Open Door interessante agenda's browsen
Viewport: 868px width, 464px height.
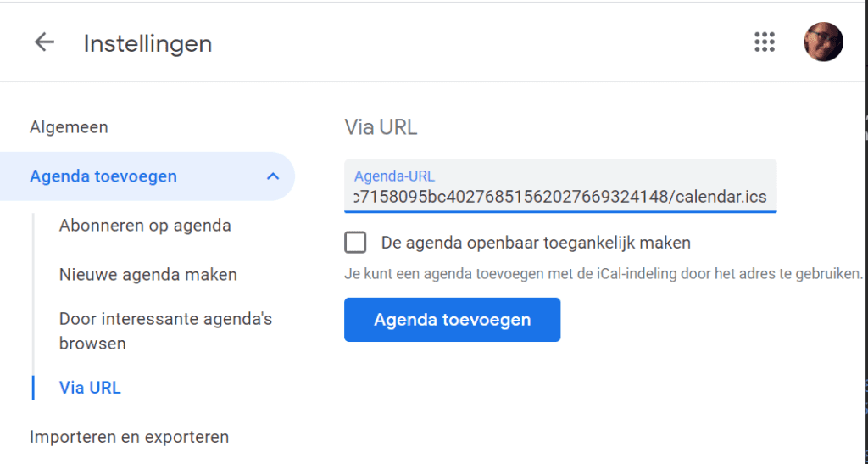[165, 331]
